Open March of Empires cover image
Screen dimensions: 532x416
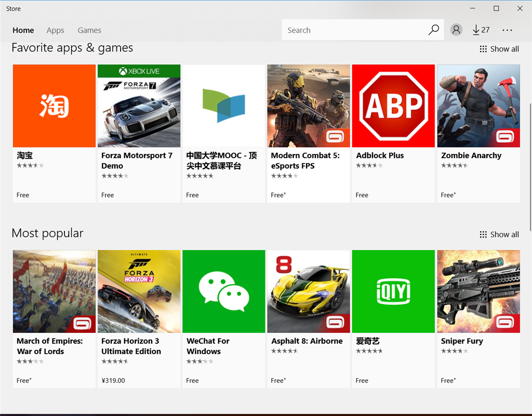click(x=54, y=291)
